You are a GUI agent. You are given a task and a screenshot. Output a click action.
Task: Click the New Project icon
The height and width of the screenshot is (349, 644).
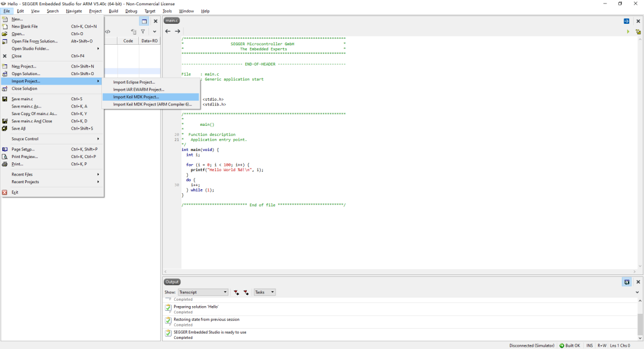coord(5,66)
